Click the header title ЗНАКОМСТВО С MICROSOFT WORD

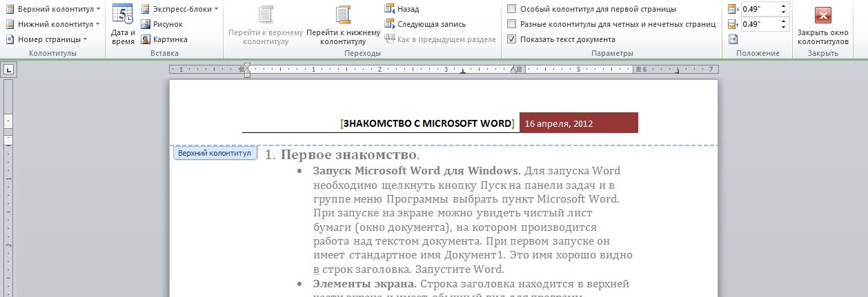(428, 123)
